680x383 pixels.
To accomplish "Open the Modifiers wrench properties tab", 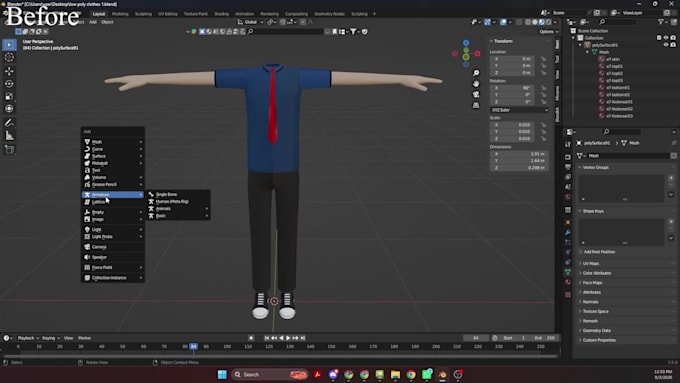I will 568,232.
